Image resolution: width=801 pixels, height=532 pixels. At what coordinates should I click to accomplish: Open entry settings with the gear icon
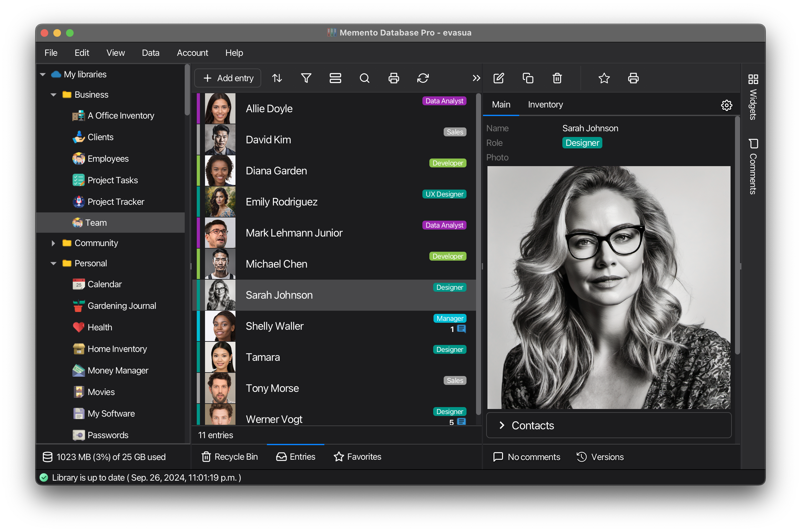[x=727, y=105]
